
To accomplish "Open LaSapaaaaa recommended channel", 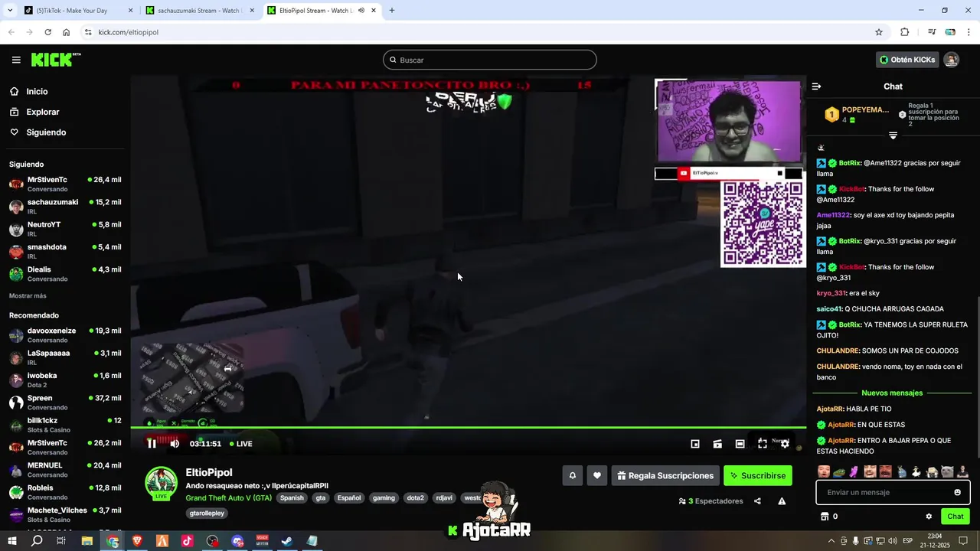I will 65,357.
